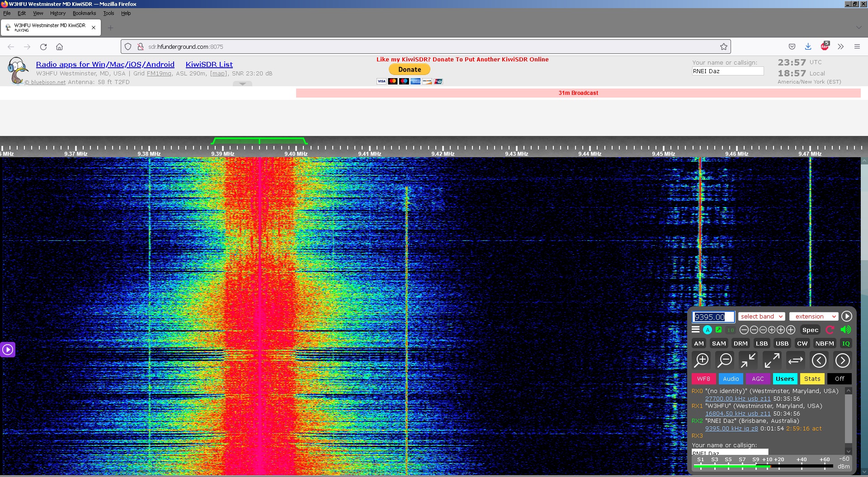Click the waterfall zoom out magnifier icon
Viewport: 868px width, 477px height.
(x=725, y=360)
